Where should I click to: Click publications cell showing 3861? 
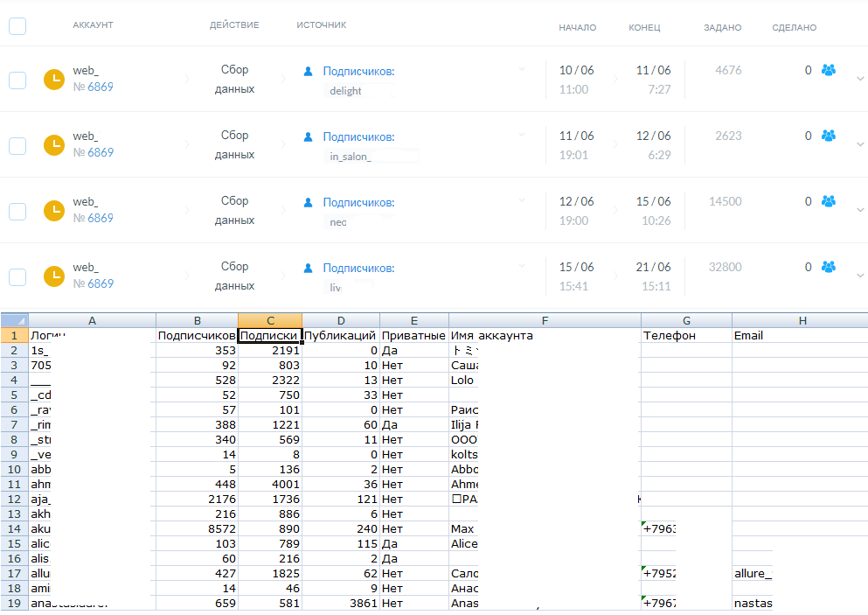click(341, 603)
